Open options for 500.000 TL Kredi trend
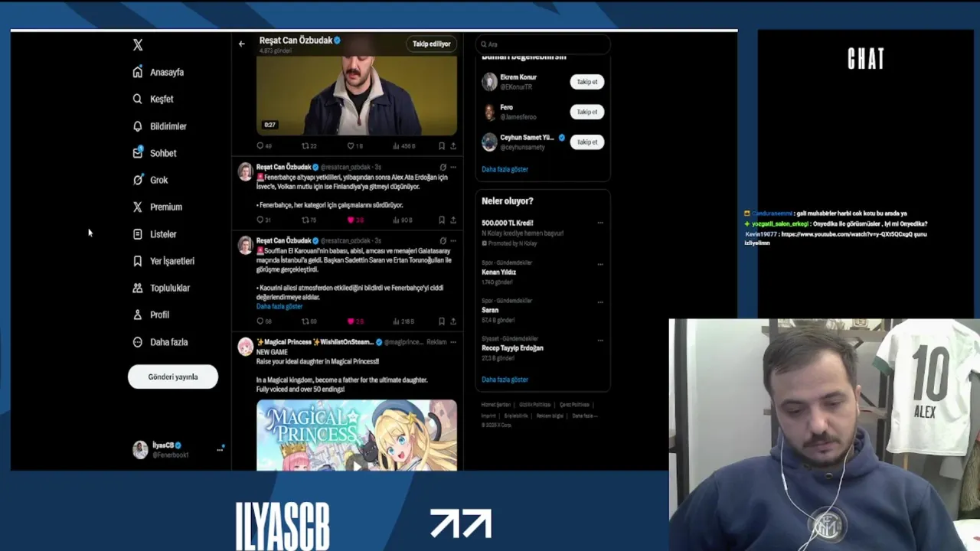Screen dimensions: 980x551 coord(600,223)
